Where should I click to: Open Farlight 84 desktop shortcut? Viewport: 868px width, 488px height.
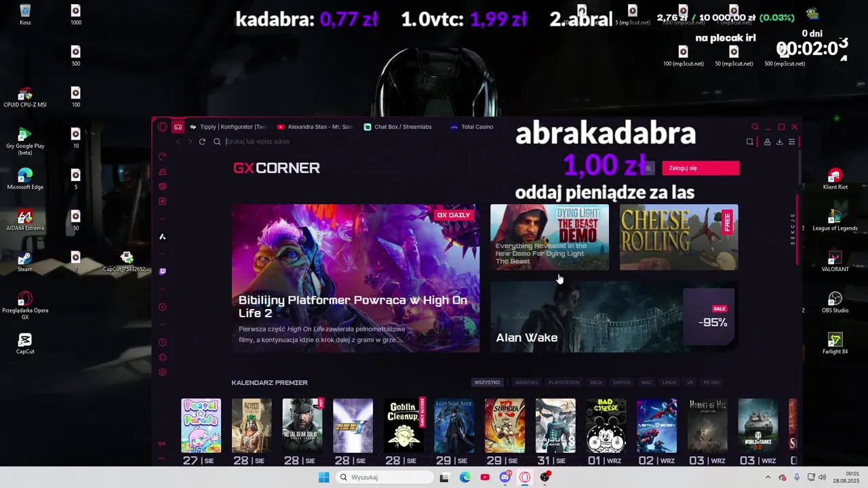point(835,344)
